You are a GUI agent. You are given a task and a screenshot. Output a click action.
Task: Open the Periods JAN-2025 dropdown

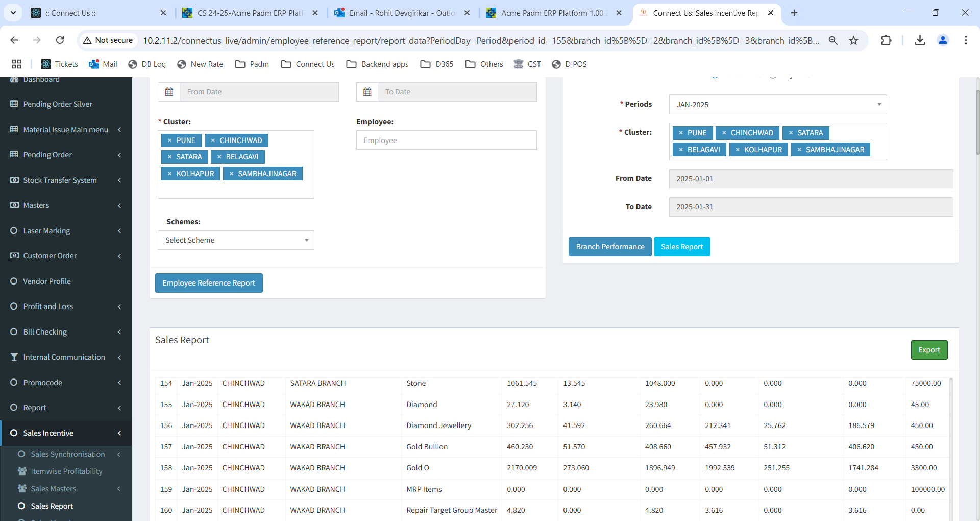777,105
